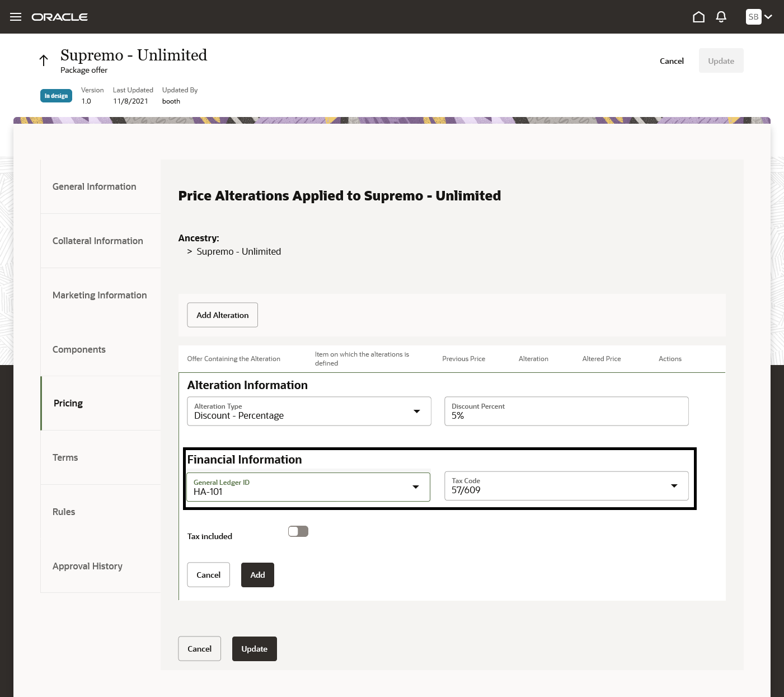The image size is (784, 697).
Task: Click the In design status badge
Action: (x=56, y=96)
